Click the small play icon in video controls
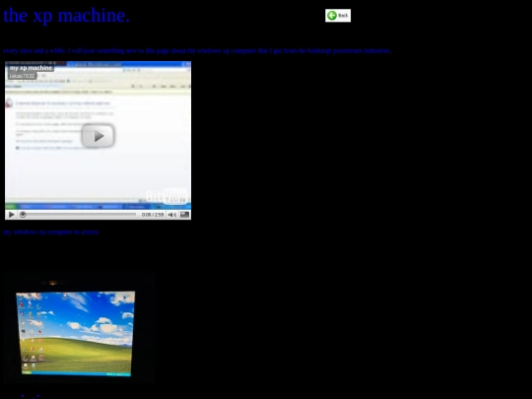Image resolution: width=532 pixels, height=399 pixels. pyautogui.click(x=11, y=215)
